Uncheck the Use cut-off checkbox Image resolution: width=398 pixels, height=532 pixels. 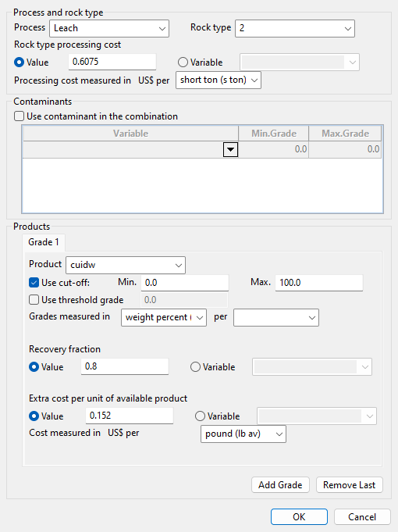click(34, 283)
